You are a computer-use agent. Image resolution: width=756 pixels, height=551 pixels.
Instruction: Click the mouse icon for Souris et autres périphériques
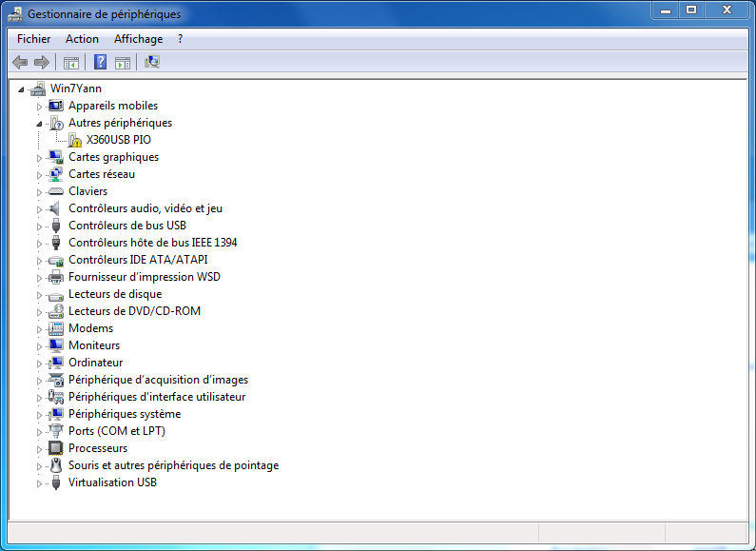click(56, 465)
